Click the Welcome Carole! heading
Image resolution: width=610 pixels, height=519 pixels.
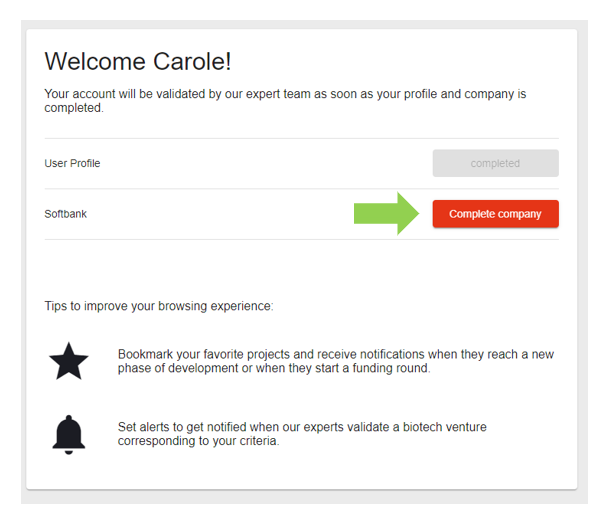point(138,61)
